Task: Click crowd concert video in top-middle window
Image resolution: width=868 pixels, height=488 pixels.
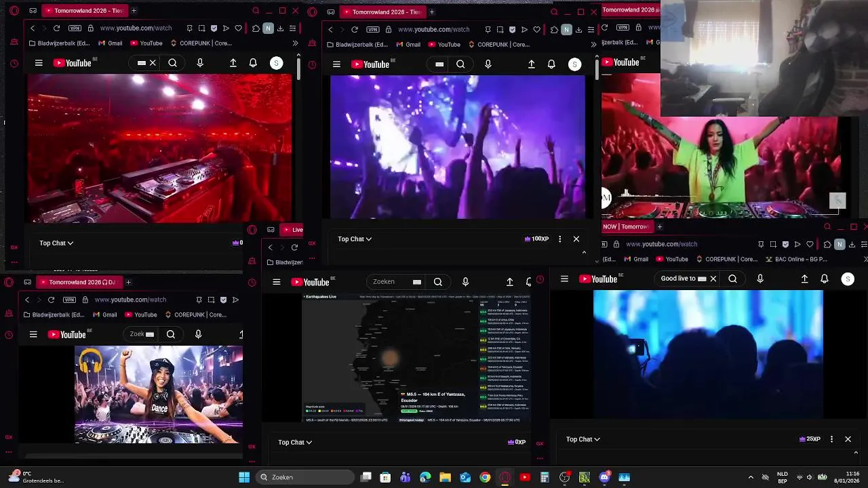Action: pos(458,146)
